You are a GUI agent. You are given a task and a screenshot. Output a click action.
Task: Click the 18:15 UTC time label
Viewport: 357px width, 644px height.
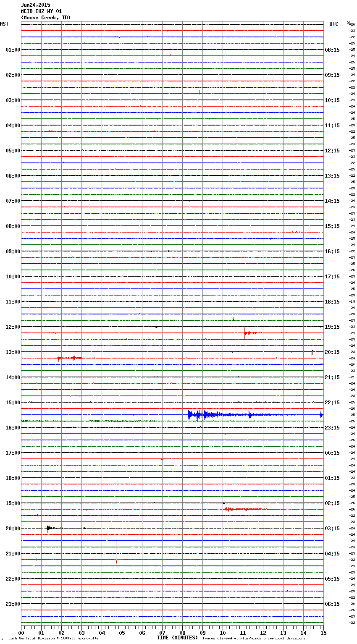(332, 301)
